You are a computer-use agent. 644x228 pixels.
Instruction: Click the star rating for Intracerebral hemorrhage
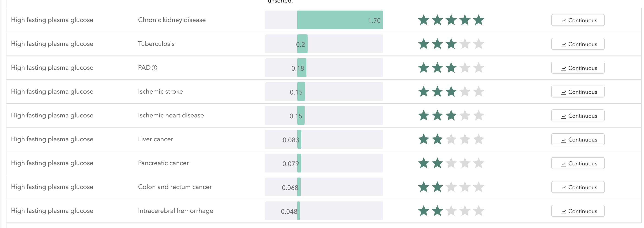tap(451, 211)
